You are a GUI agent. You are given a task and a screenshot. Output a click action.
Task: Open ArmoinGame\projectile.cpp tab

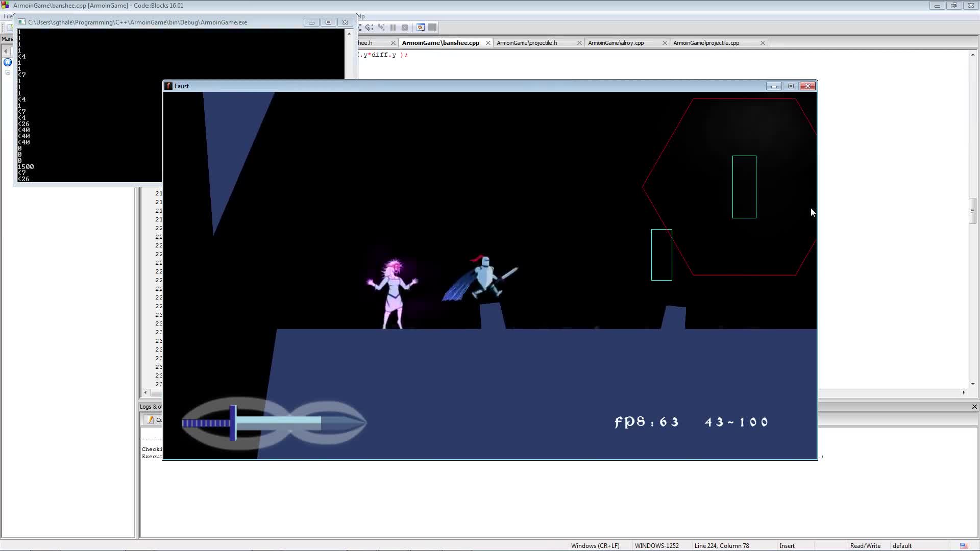tap(706, 43)
